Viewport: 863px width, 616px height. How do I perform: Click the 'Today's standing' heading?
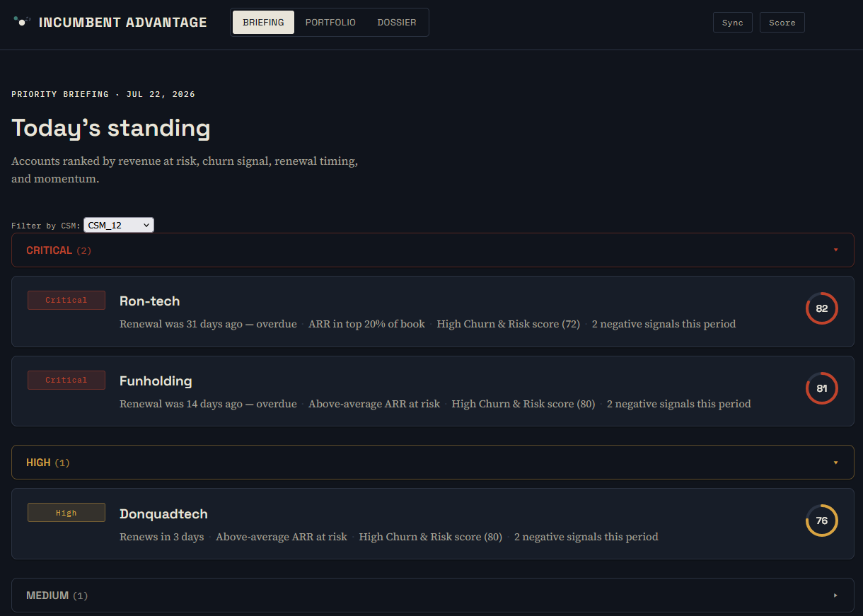pos(111,128)
